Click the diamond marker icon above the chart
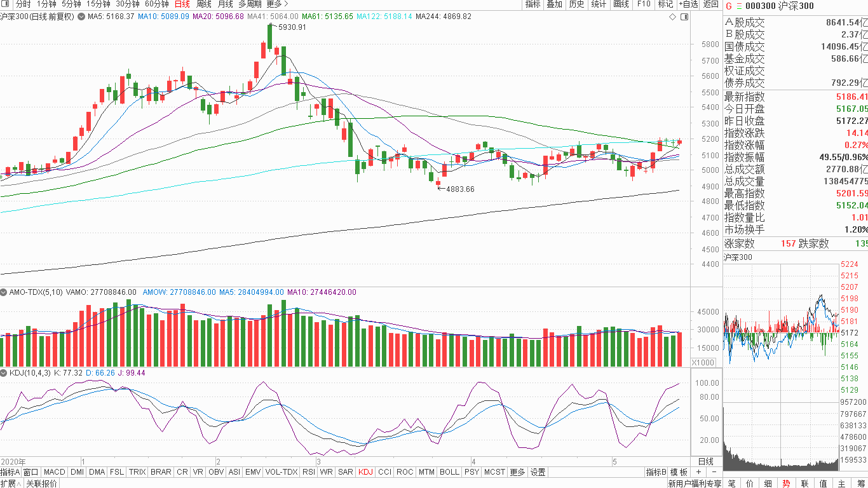This screenshot has width=868, height=488. pyautogui.click(x=673, y=17)
